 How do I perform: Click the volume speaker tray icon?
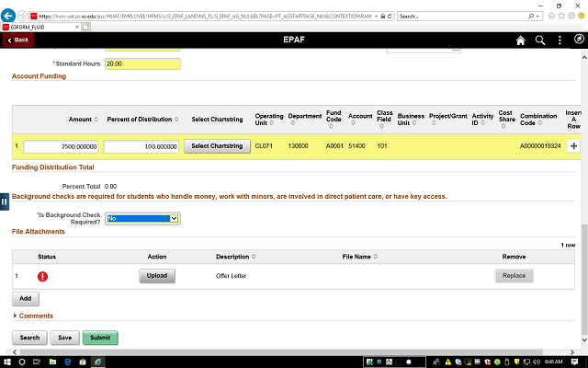coord(537,362)
